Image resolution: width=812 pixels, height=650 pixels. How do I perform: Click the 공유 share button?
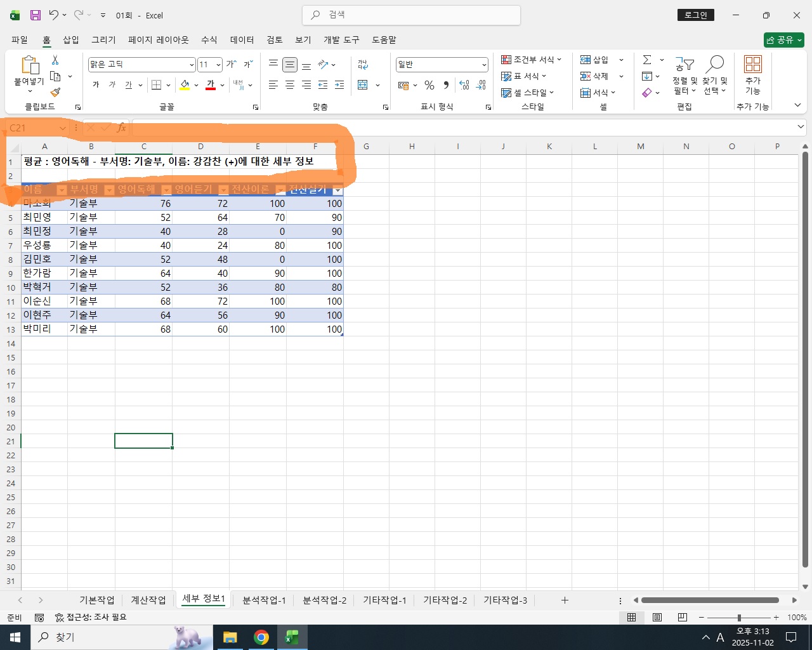pyautogui.click(x=784, y=40)
